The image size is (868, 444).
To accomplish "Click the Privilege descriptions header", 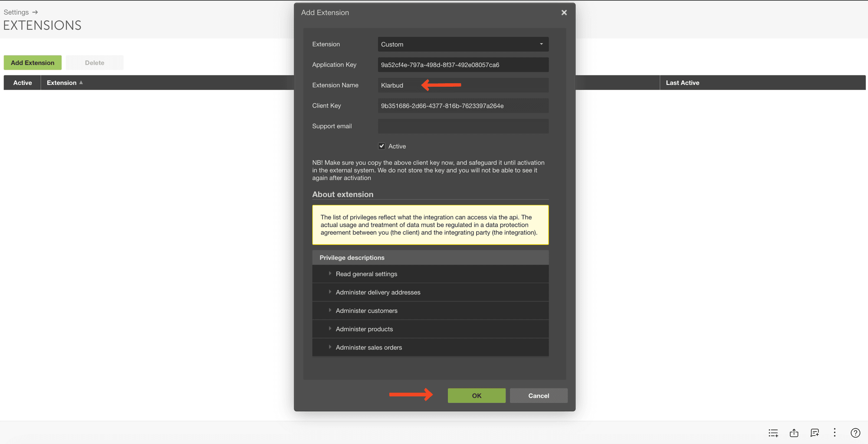I will coord(430,258).
